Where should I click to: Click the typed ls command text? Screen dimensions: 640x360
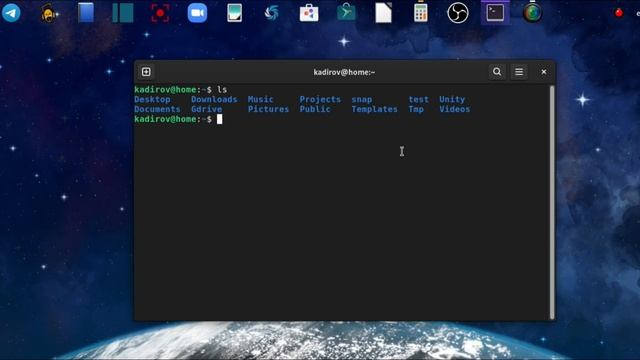[x=222, y=89]
